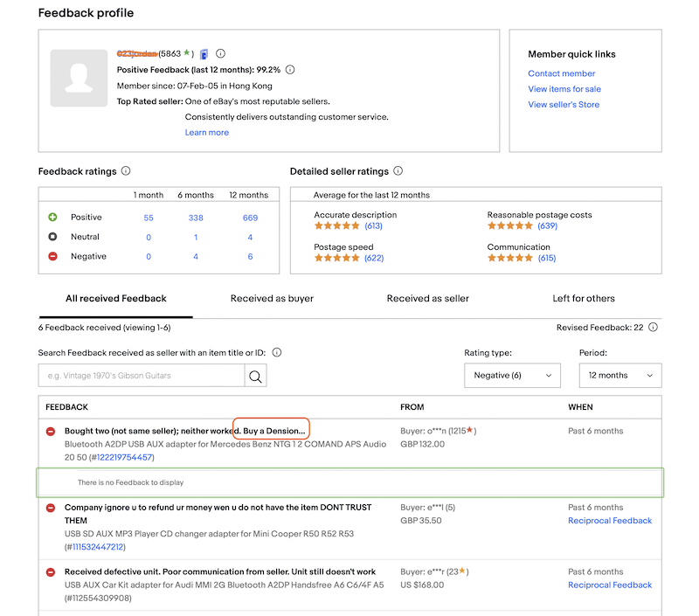
Task: Open View seller's Store link
Action: click(x=564, y=105)
